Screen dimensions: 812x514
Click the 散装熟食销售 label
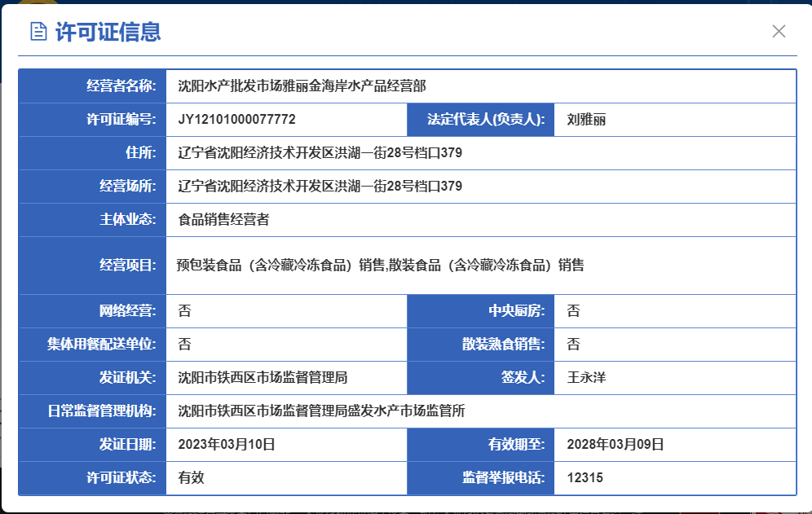(504, 345)
